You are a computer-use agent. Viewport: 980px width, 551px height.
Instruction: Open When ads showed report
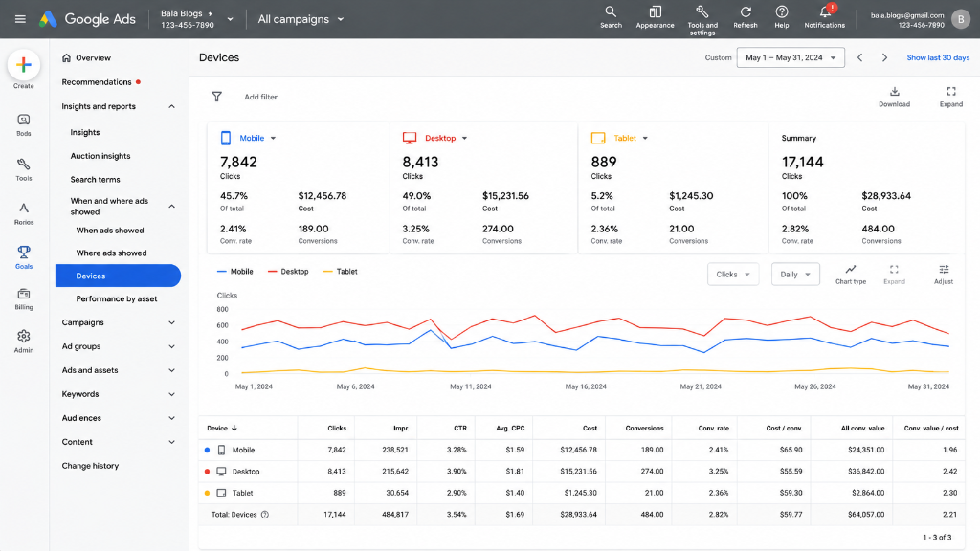(x=110, y=231)
